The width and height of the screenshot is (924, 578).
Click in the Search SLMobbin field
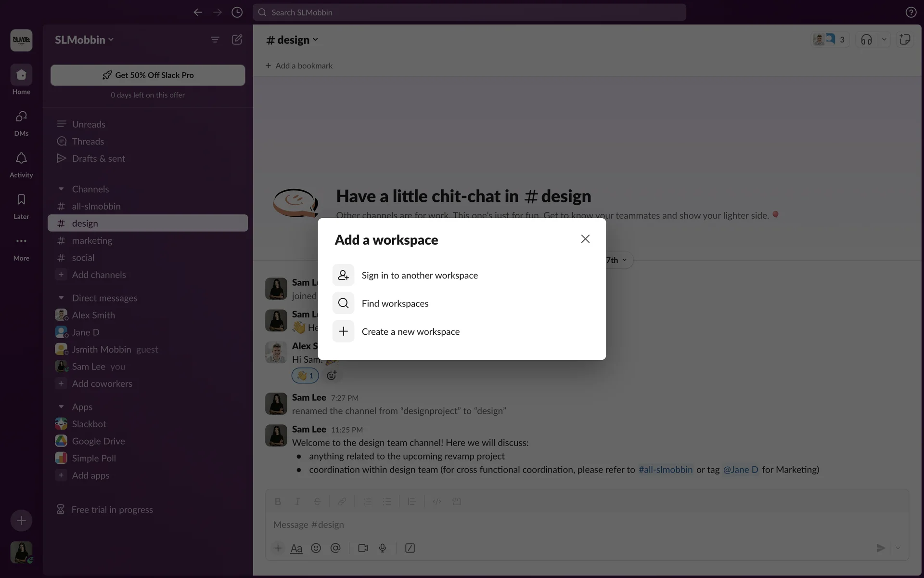click(x=469, y=13)
